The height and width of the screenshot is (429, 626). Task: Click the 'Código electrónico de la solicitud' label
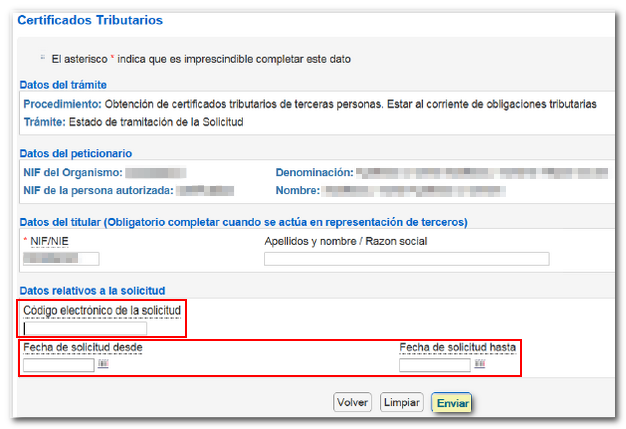click(x=102, y=311)
